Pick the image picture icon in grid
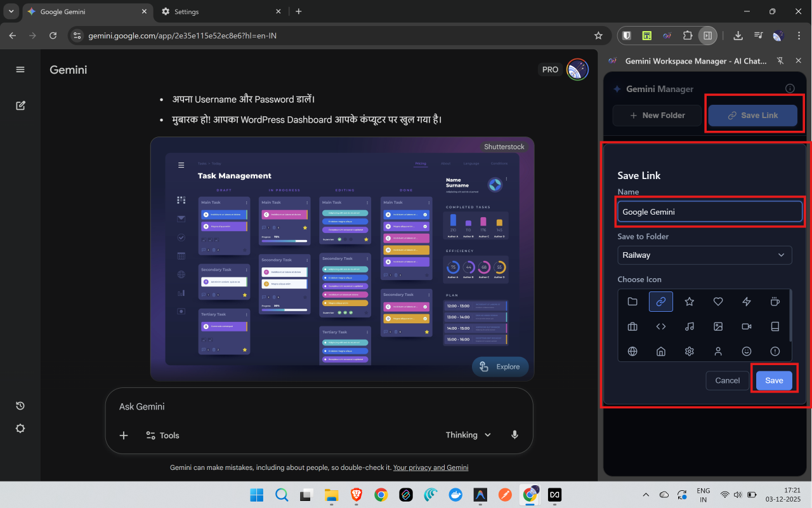The image size is (812, 508). (718, 326)
